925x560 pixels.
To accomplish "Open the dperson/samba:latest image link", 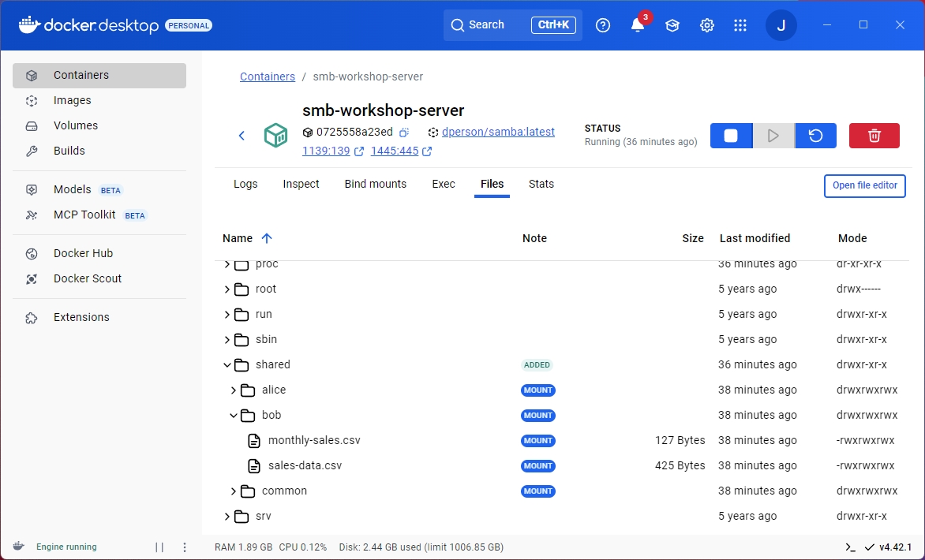I will 498,133.
